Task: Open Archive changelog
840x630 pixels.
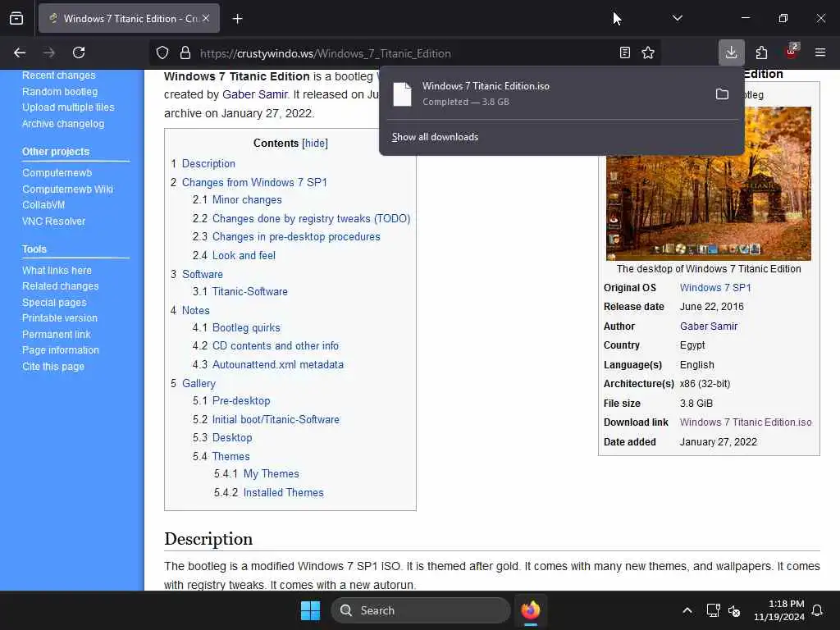Action: (x=63, y=124)
